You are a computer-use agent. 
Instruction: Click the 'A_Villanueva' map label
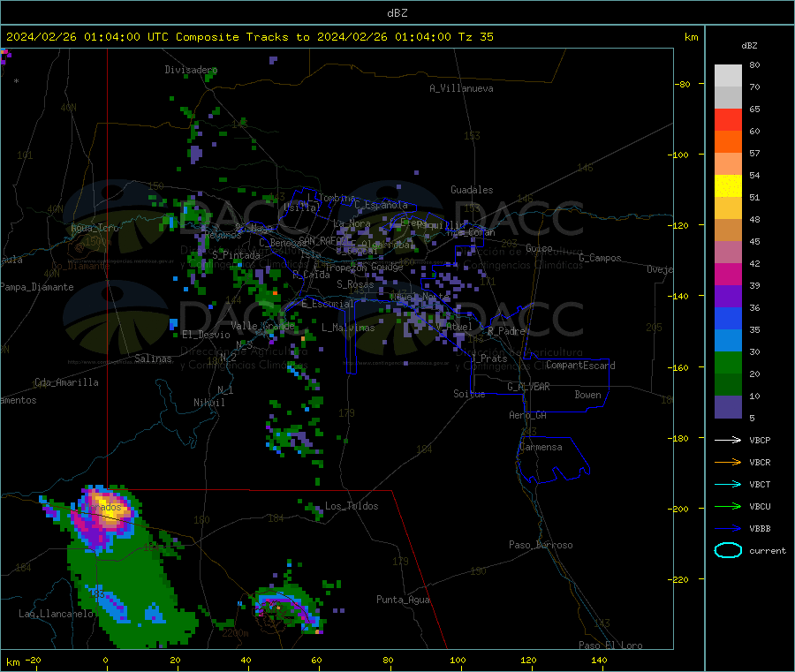tap(461, 88)
